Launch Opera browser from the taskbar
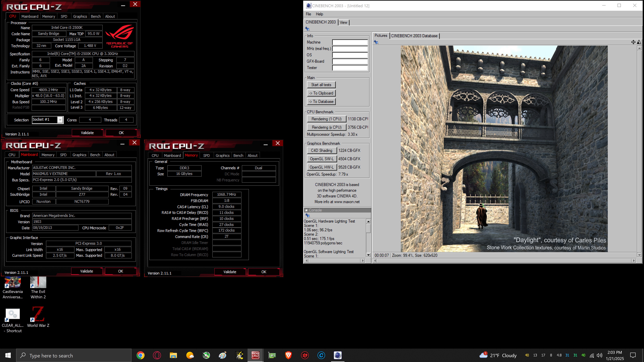 tap(157, 355)
